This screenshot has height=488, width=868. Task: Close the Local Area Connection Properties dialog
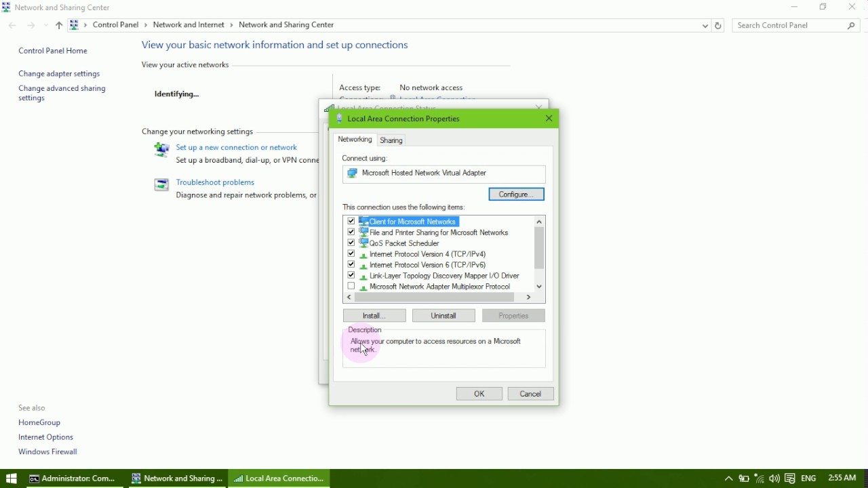coord(549,119)
